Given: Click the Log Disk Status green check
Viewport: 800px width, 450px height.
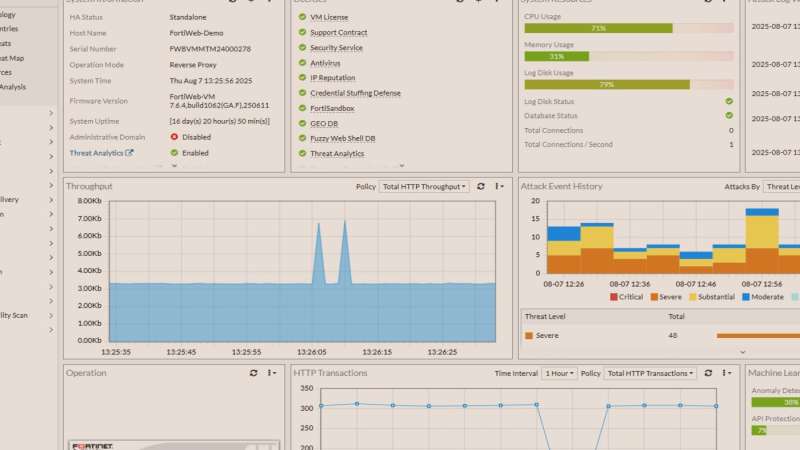Looking at the screenshot, I should click(729, 101).
